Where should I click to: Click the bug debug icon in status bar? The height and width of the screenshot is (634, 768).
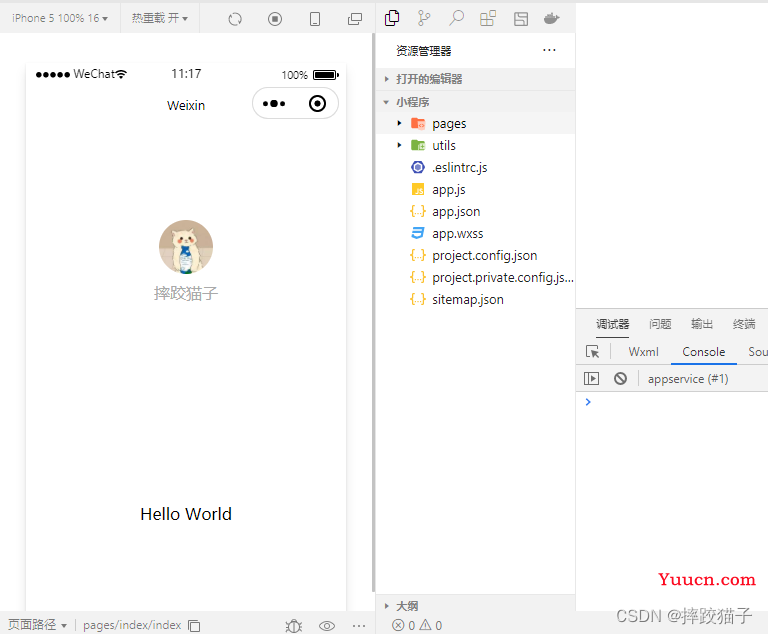point(294,626)
